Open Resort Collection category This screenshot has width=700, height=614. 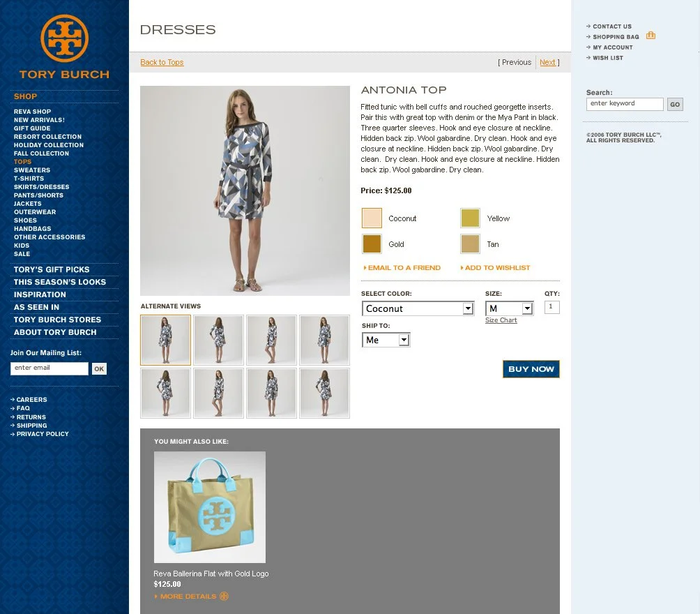coord(48,137)
